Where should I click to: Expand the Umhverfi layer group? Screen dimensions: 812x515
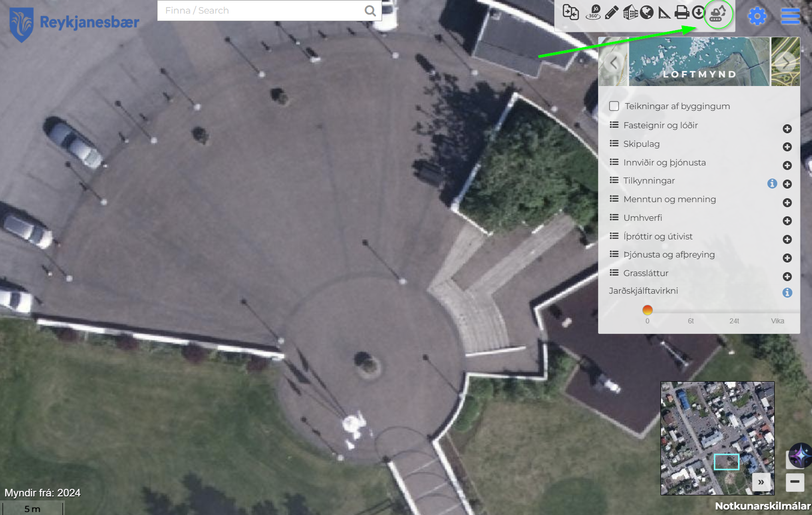coord(787,221)
